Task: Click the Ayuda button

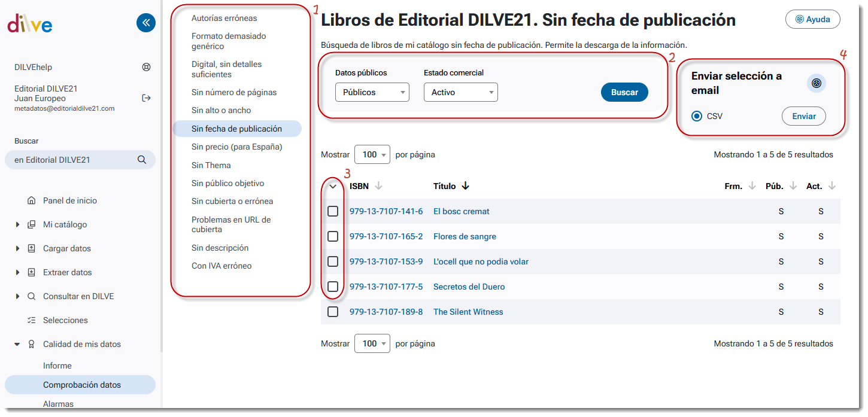Action: (812, 19)
